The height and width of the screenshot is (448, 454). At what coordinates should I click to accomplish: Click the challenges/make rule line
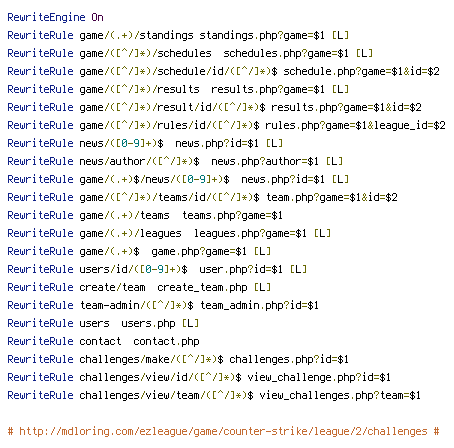pyautogui.click(x=178, y=359)
